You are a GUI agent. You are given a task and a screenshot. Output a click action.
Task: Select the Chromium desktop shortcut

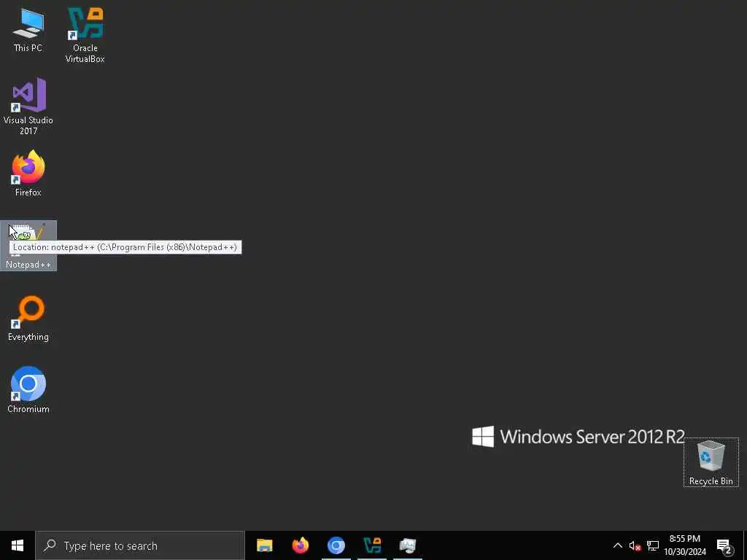[x=28, y=390]
